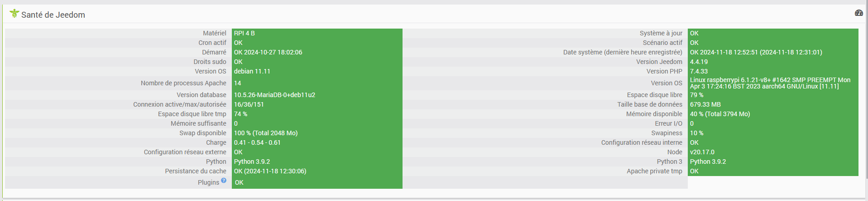Image resolution: width=868 pixels, height=201 pixels.
Task: Open the Plugins help question mark icon
Action: pos(224,181)
